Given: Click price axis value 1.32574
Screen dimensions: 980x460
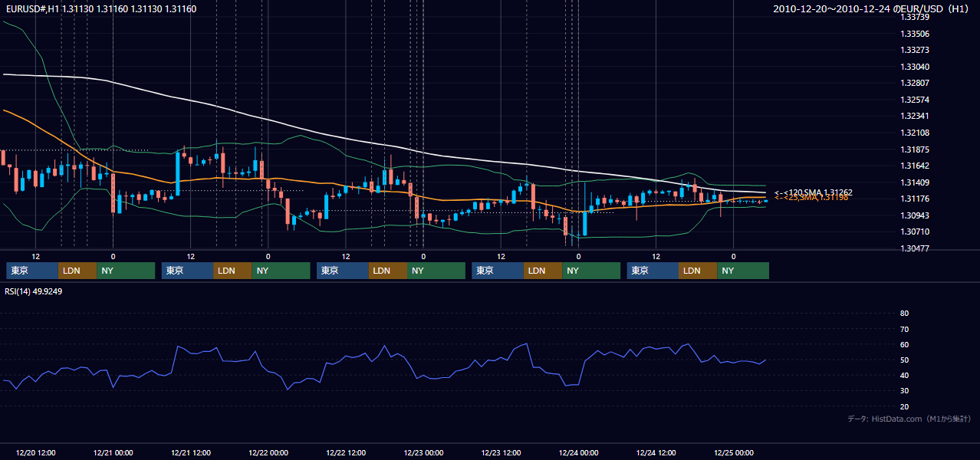Looking at the screenshot, I should coord(915,100).
